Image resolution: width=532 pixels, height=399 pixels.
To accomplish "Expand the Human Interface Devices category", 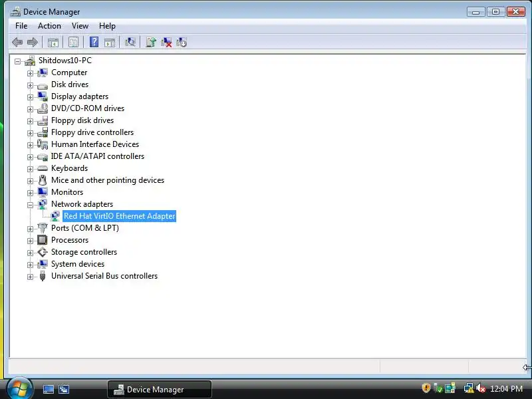I will click(30, 145).
